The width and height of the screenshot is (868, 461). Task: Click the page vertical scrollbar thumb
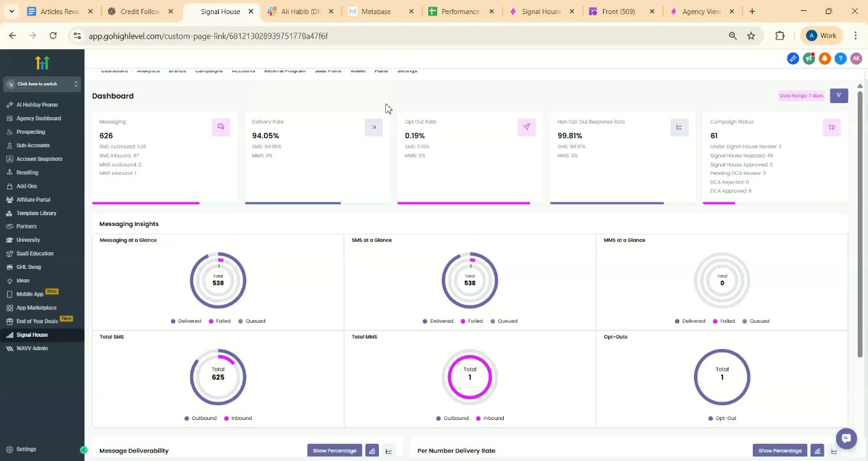(x=860, y=224)
